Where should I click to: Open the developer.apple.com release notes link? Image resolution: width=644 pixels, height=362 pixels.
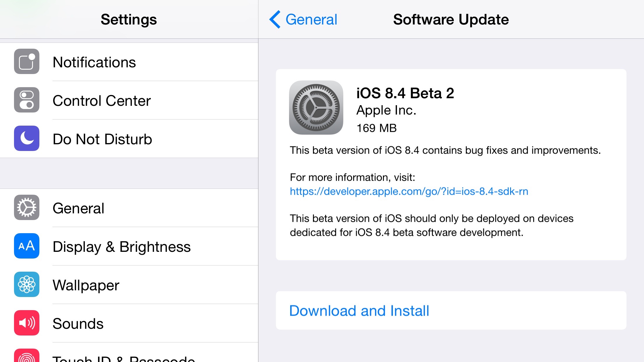click(409, 191)
